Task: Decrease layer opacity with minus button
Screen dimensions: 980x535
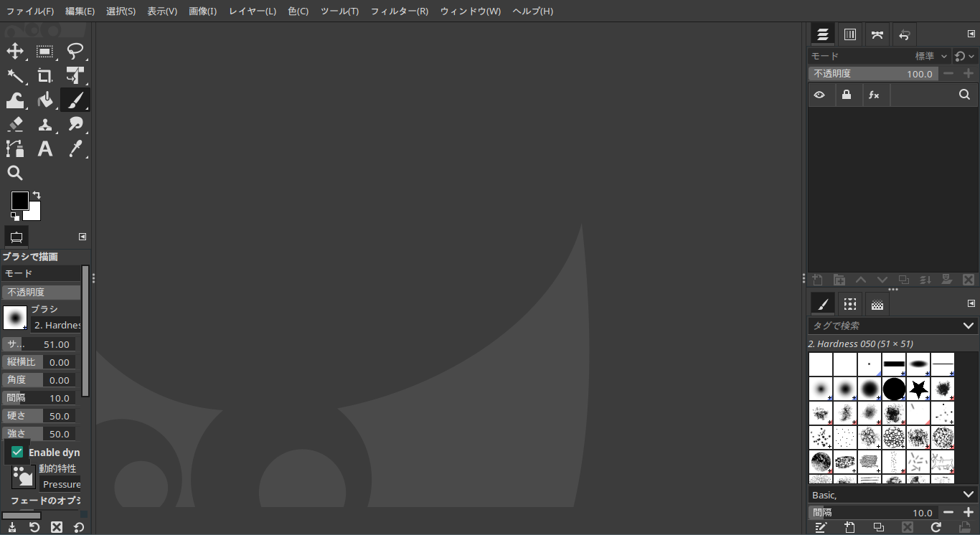Action: (x=948, y=73)
